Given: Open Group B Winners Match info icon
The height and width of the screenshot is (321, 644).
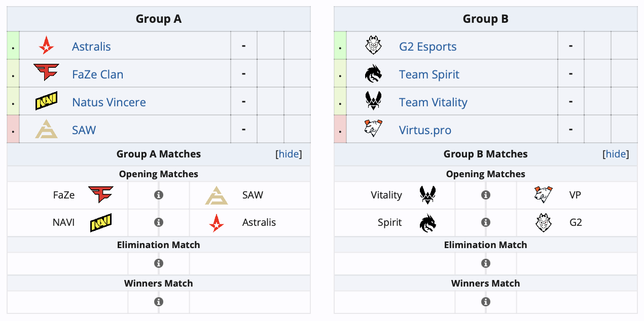Looking at the screenshot, I should (486, 302).
